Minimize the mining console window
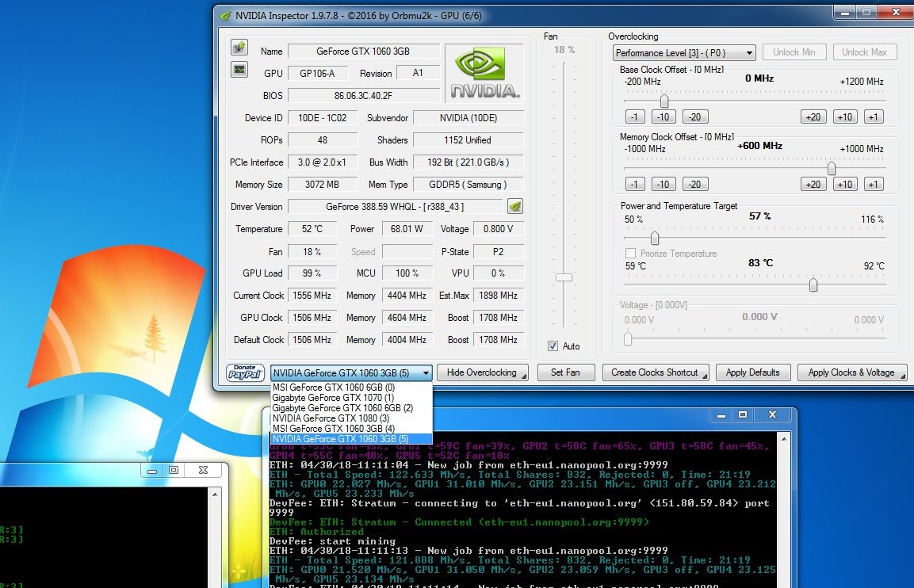The image size is (914, 588). pyautogui.click(x=721, y=414)
